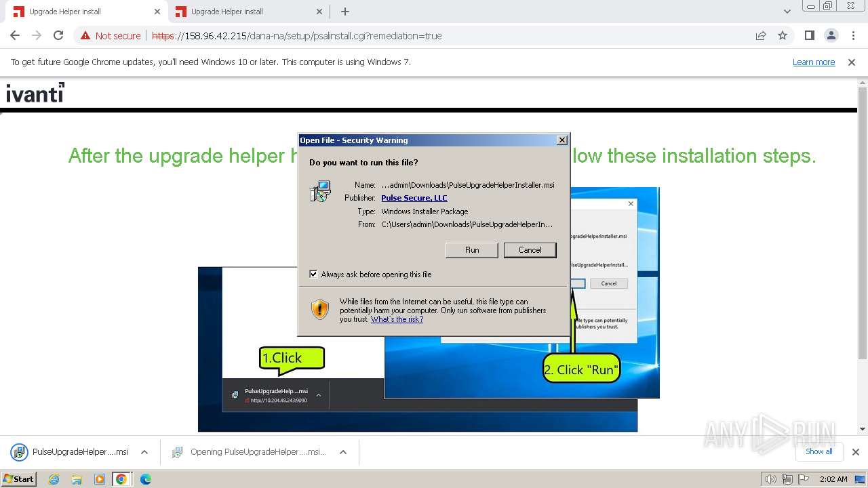Select the address bar URL

297,36
